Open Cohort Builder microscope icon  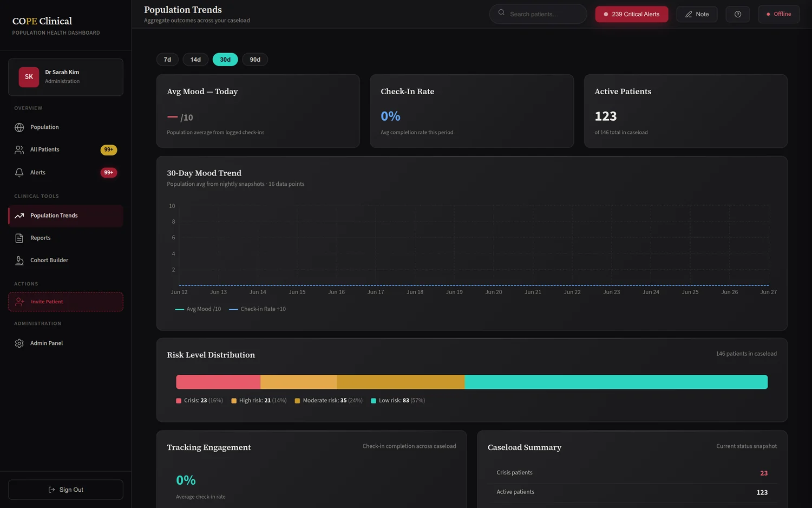[19, 260]
